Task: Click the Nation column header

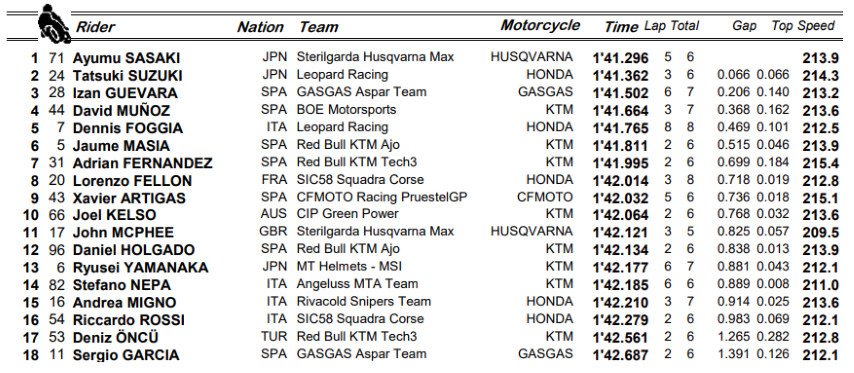Action: tap(260, 27)
